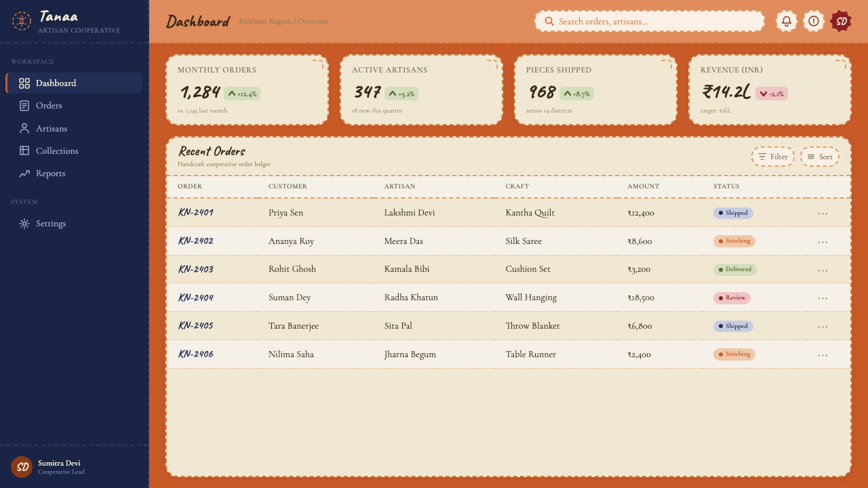Open order link KN-2405
The width and height of the screenshot is (868, 488).
pyautogui.click(x=196, y=325)
